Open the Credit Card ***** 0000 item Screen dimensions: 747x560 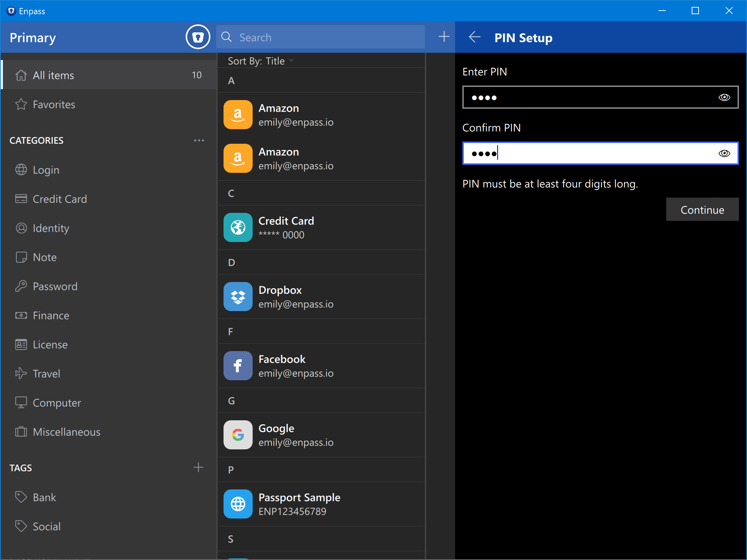pos(321,227)
